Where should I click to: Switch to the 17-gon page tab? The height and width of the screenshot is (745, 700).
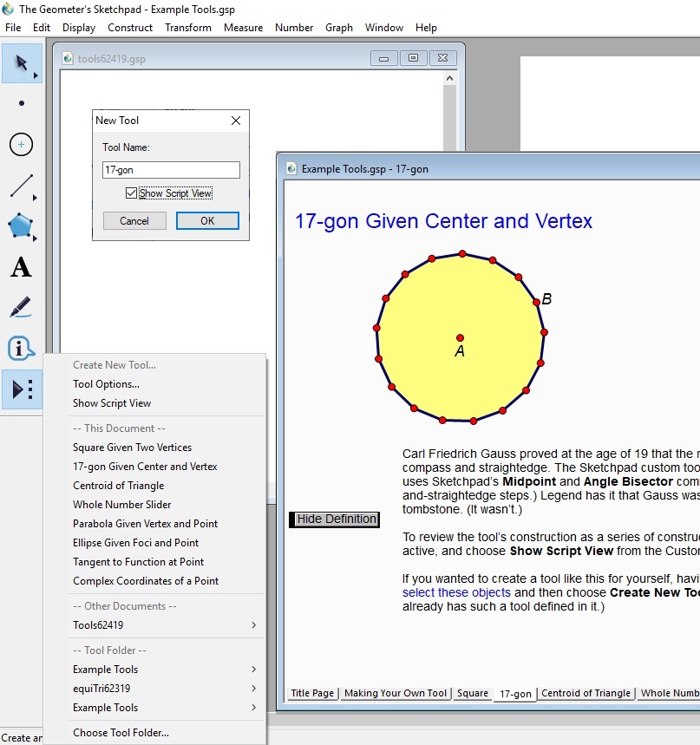point(515,694)
